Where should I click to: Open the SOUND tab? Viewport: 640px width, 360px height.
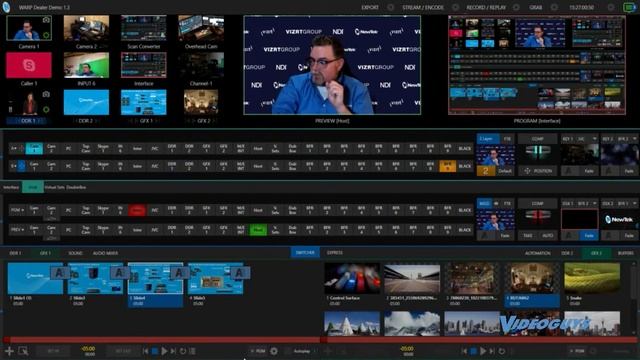tap(75, 253)
